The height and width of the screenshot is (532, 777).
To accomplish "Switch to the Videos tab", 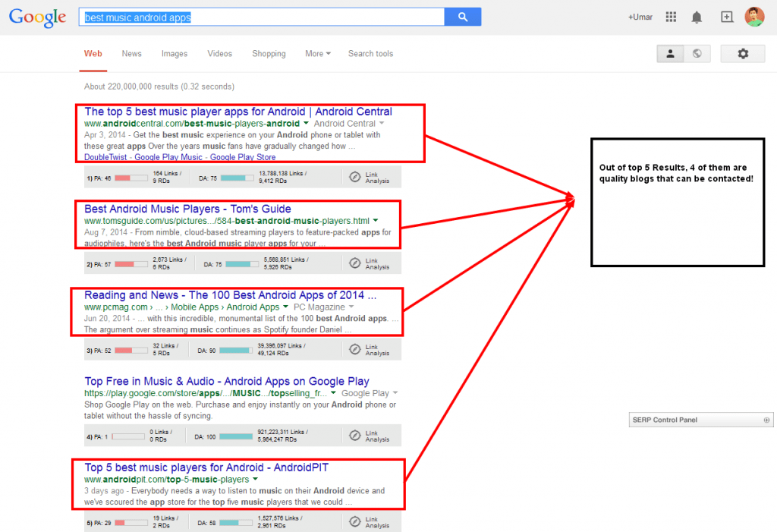I will (x=220, y=54).
